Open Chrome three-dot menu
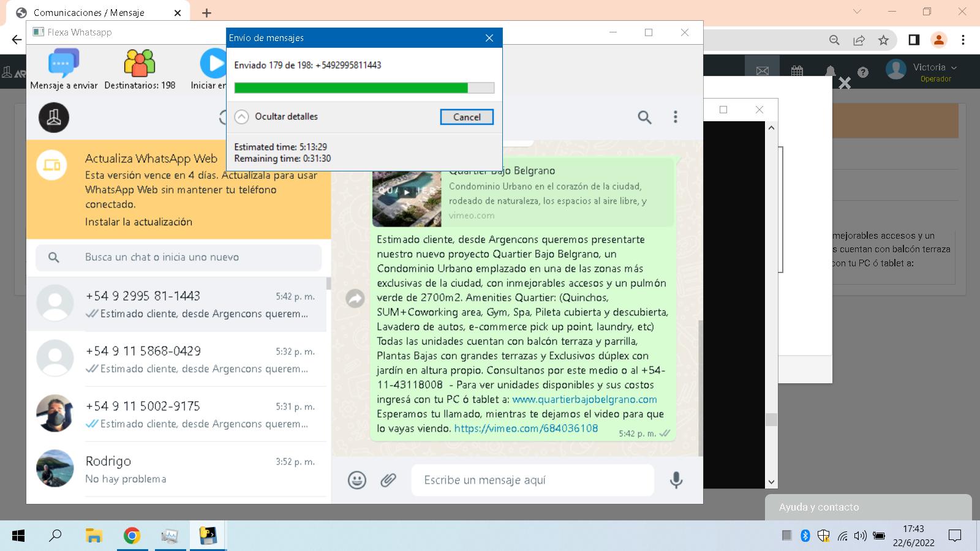Screen dimensions: 980x551 963,40
